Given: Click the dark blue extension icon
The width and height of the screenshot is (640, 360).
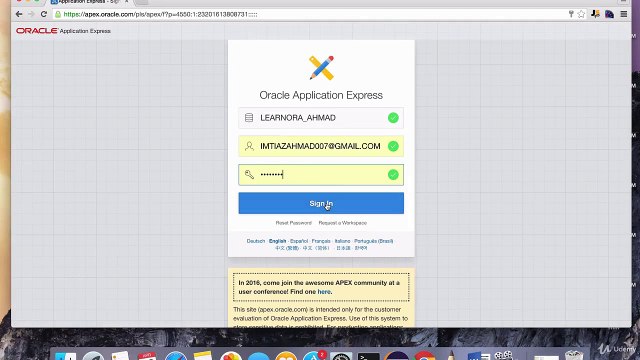Looking at the screenshot, I should pos(609,14).
